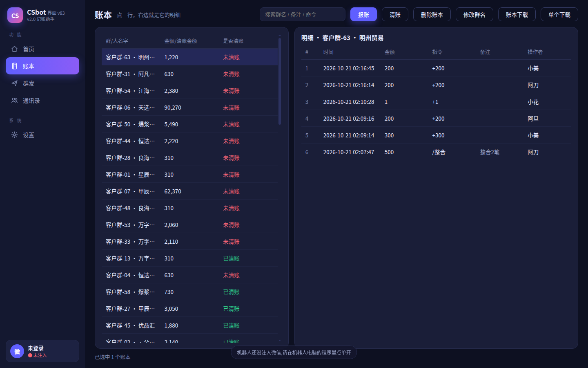Select ledger row 客户群-50 with 5,490
Screen dimensions: 588x368
coord(189,124)
